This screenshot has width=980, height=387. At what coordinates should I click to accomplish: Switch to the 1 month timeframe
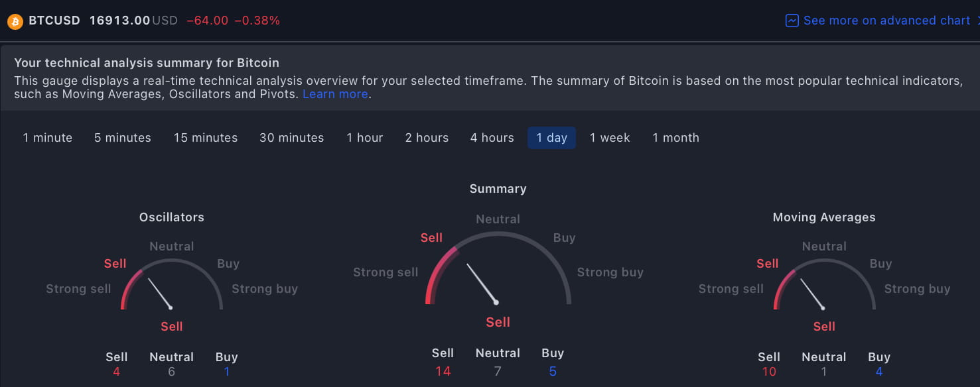pos(675,137)
